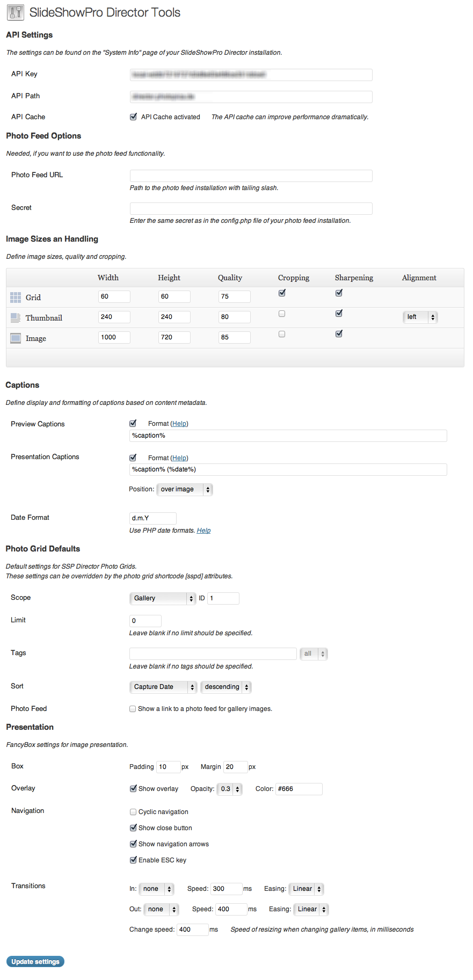Open the PHP date formats Help link

(203, 531)
